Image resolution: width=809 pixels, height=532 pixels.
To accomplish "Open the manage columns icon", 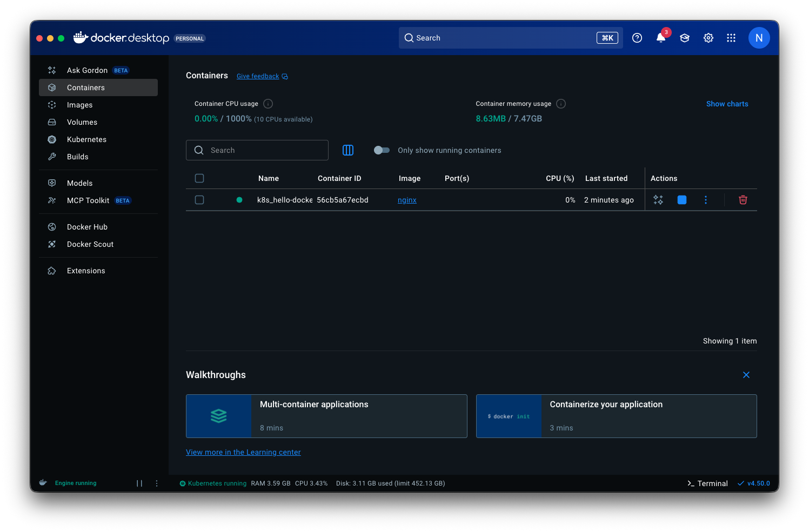I will 348,150.
